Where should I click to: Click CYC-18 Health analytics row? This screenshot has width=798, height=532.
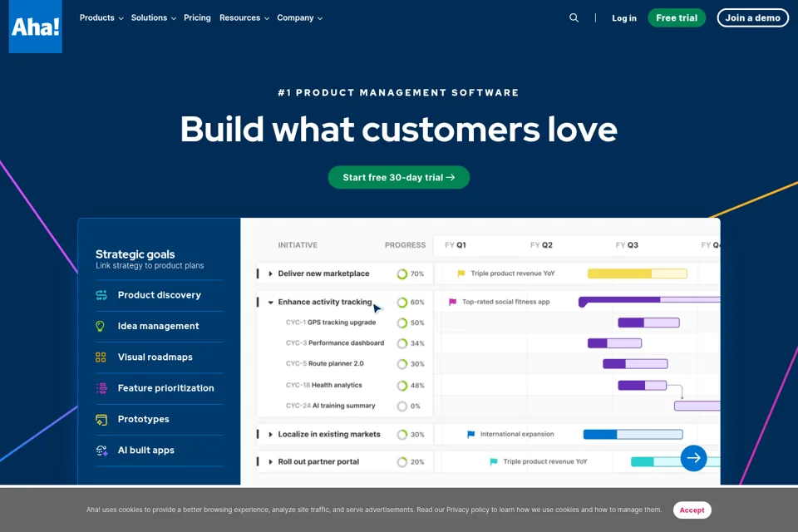tap(344, 386)
